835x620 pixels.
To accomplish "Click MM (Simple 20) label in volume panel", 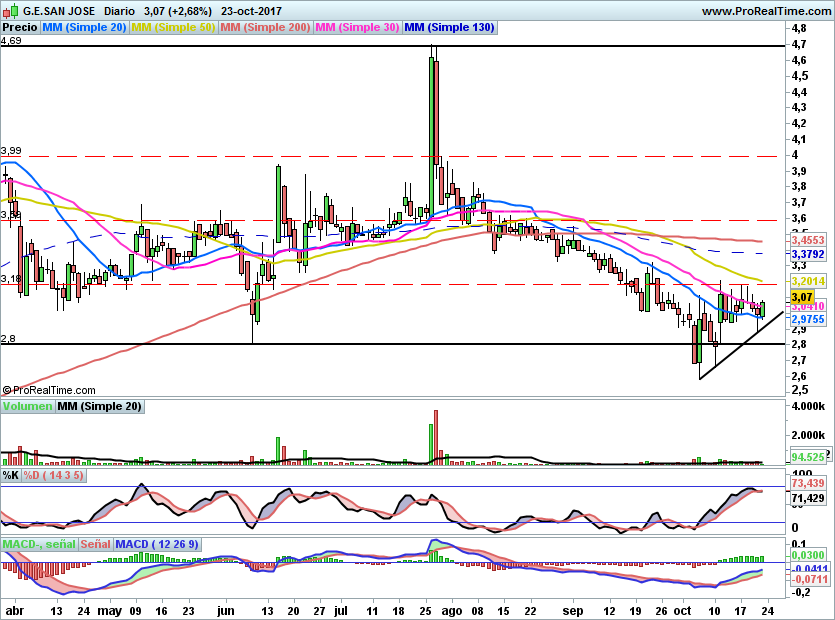I will (x=99, y=406).
